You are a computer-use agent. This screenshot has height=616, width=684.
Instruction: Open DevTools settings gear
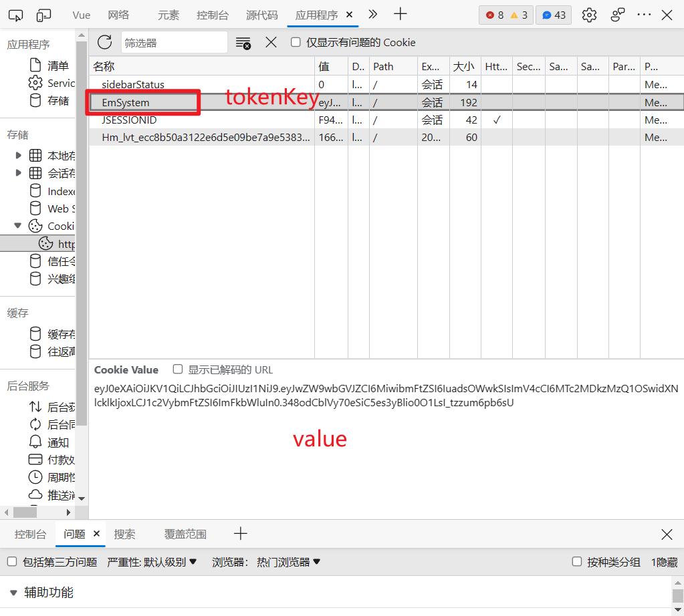tap(589, 15)
